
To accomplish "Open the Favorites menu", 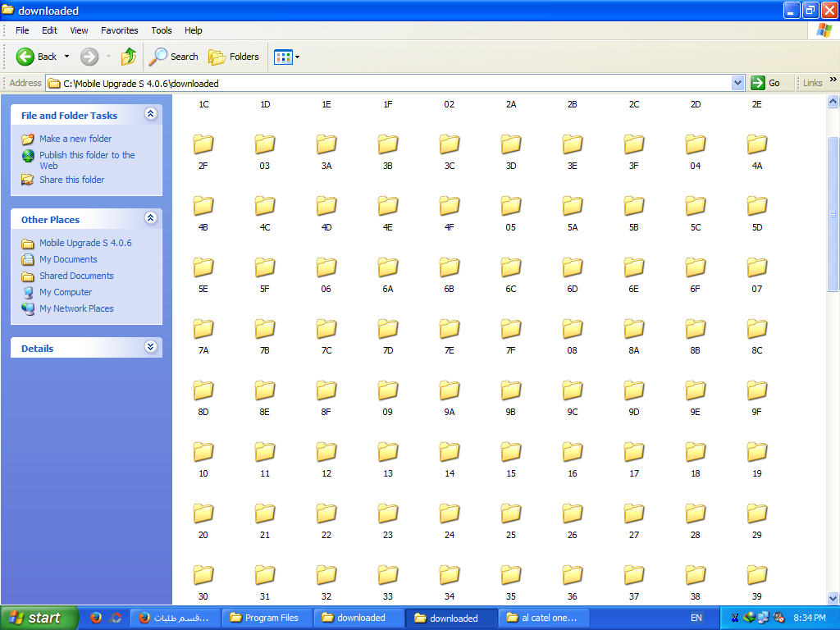I will (x=120, y=30).
